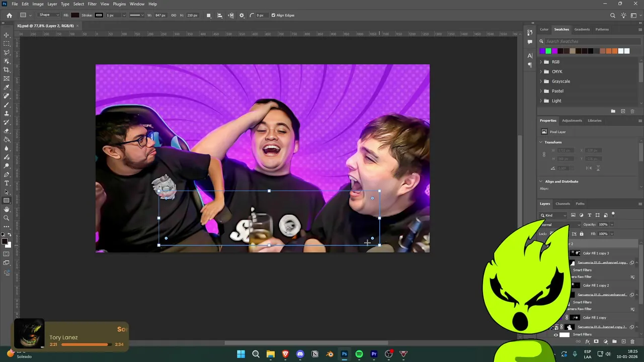Select the Path Selection arrow tool
The image size is (644, 362).
tap(7, 192)
